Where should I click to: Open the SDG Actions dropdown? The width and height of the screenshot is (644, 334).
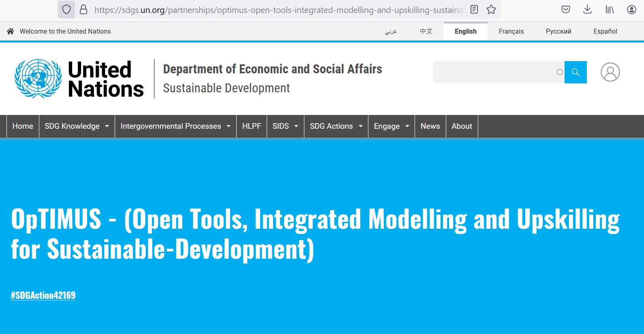(336, 126)
